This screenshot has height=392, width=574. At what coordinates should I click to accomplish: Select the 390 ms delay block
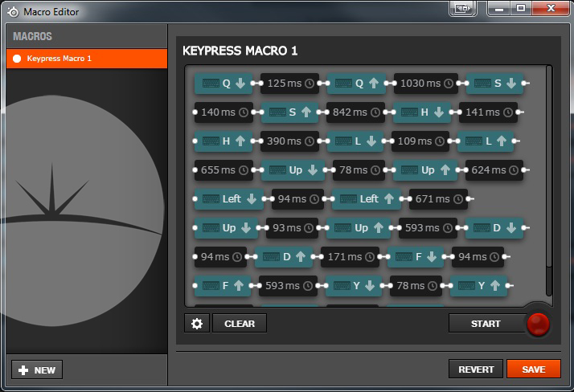coord(289,141)
